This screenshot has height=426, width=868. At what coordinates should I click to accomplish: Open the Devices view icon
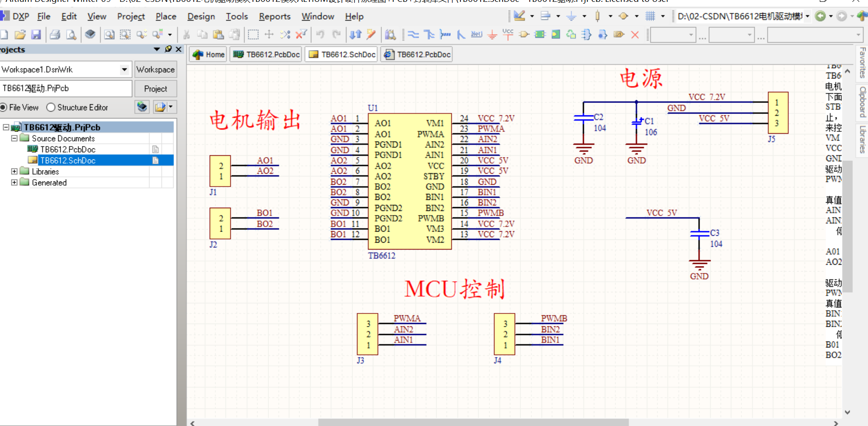pyautogui.click(x=90, y=34)
